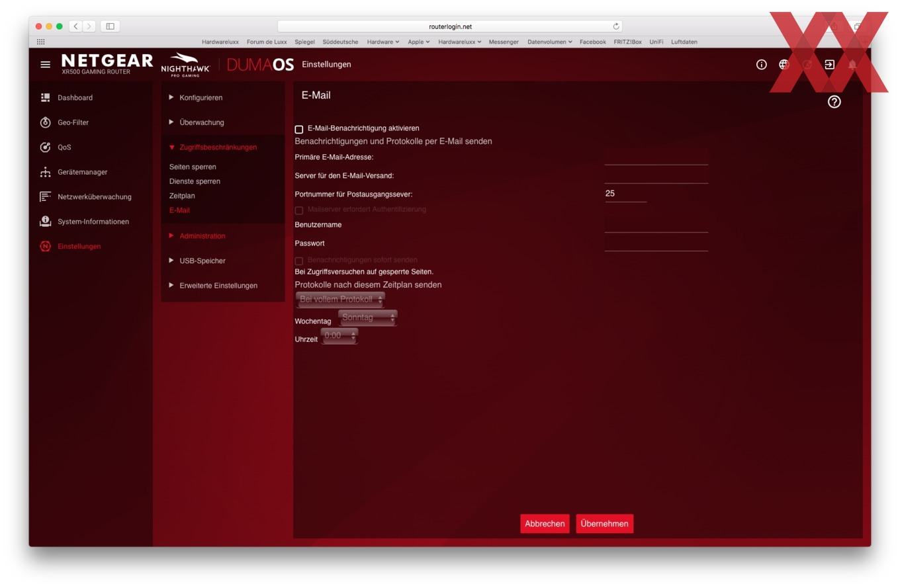Open the help question mark icon
Screen dimensions: 900x588
[834, 101]
